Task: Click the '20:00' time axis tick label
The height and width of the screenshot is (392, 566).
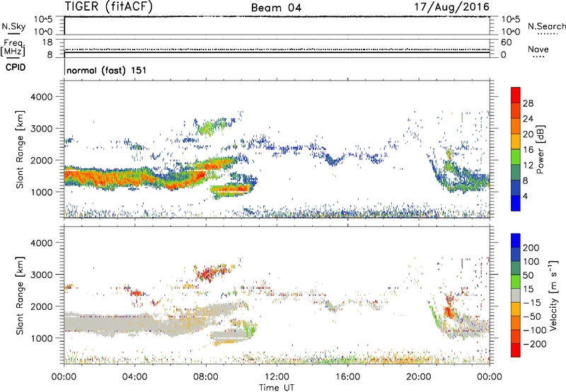Action: coord(419,377)
